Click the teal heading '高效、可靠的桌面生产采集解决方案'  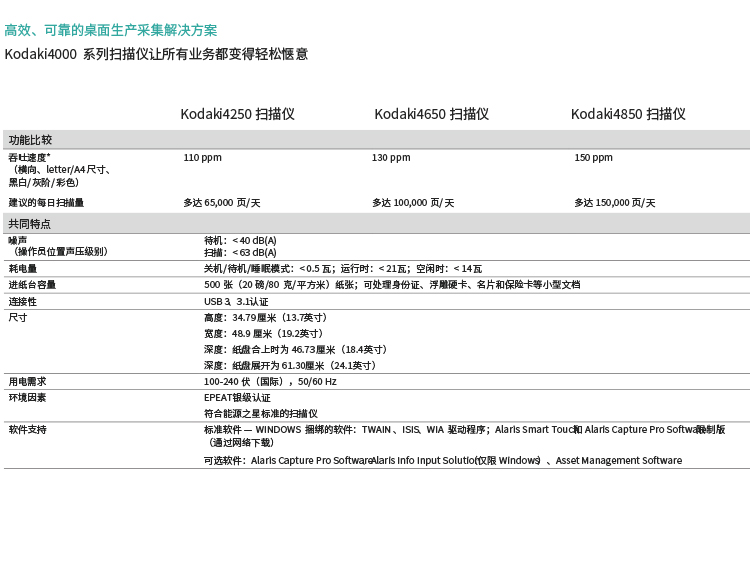[x=110, y=30]
